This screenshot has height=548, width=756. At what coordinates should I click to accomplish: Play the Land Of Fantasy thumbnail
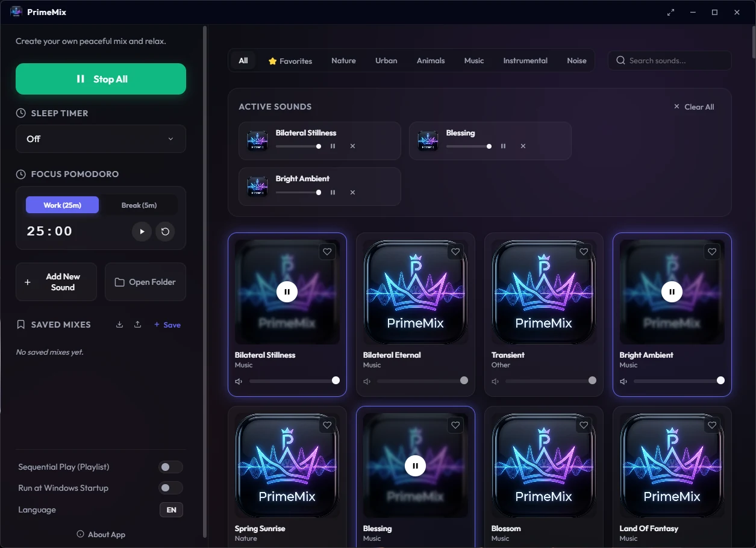(672, 465)
